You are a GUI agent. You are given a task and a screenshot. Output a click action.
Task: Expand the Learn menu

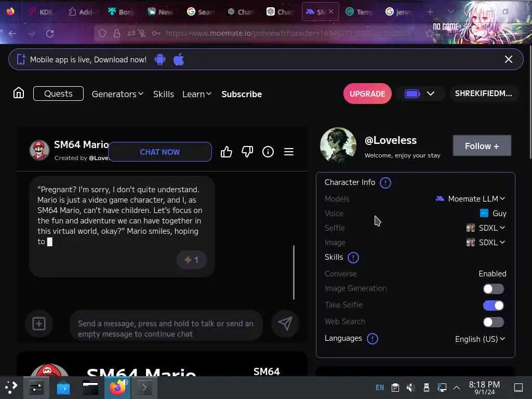(197, 94)
